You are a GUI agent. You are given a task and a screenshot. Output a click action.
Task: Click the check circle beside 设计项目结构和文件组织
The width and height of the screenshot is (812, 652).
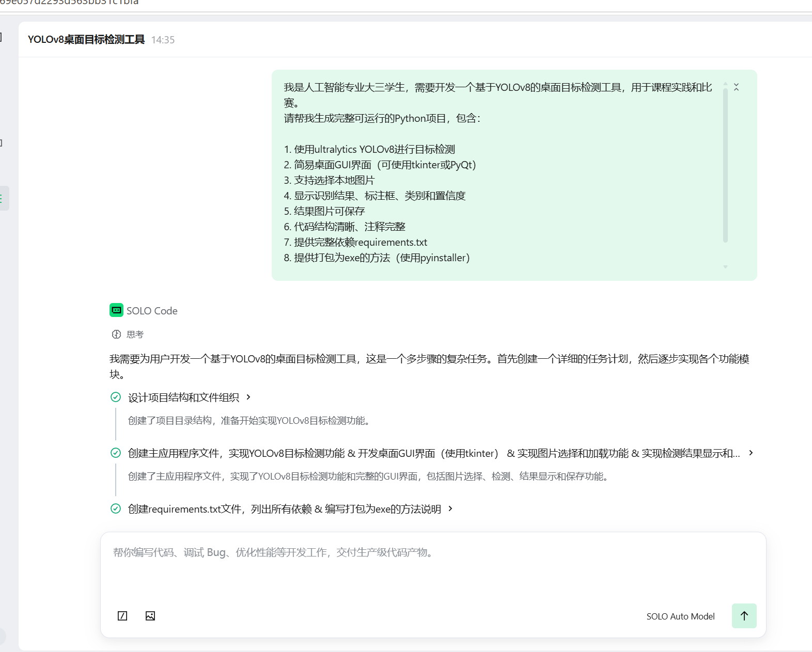[x=116, y=397]
